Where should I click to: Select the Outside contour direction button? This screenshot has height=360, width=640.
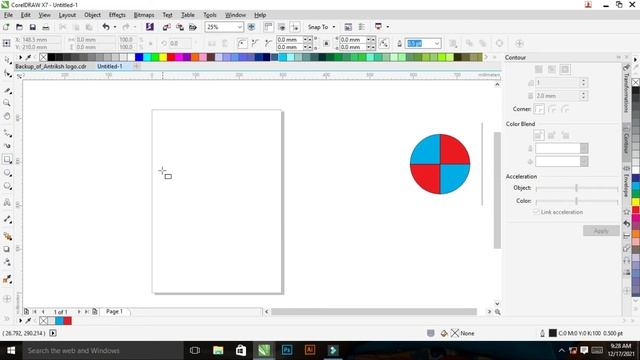click(x=565, y=69)
